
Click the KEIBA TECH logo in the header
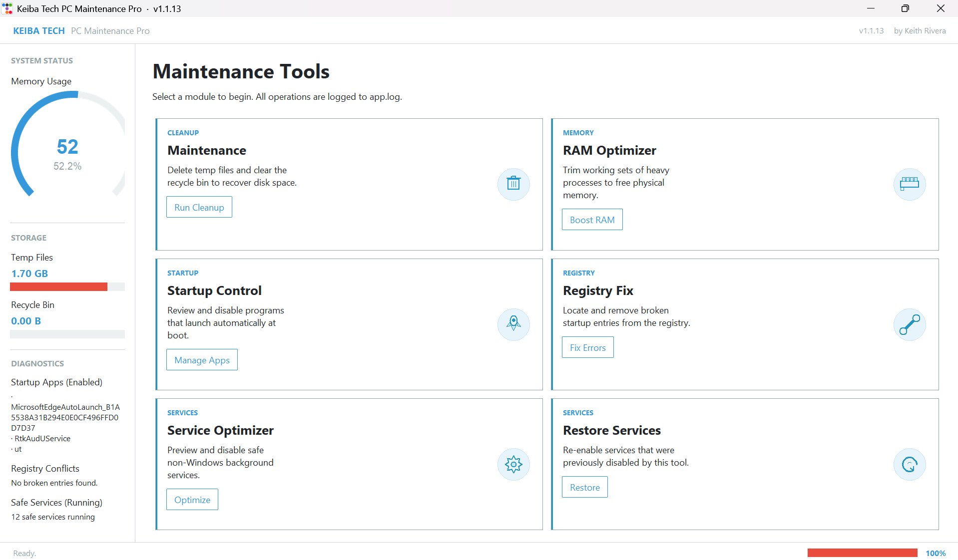pyautogui.click(x=38, y=30)
